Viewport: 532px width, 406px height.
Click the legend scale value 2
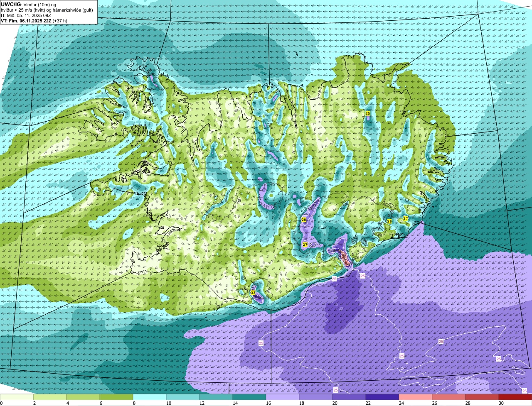point(34,403)
